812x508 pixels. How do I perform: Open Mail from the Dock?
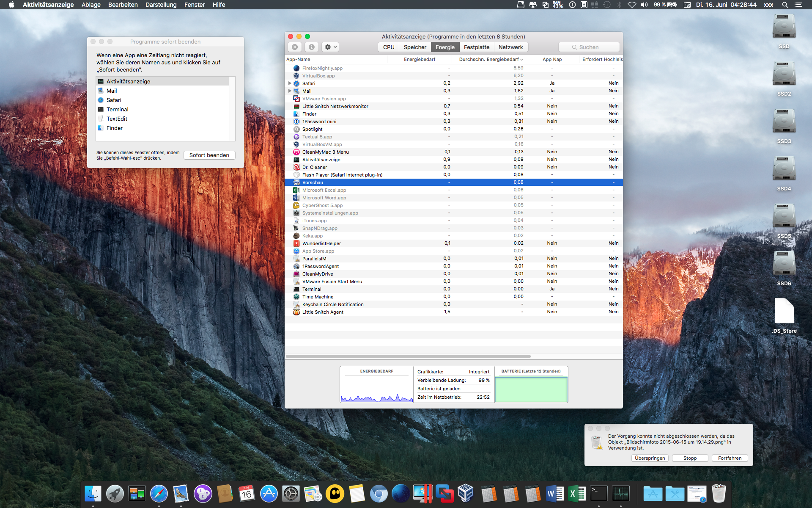[x=181, y=494]
